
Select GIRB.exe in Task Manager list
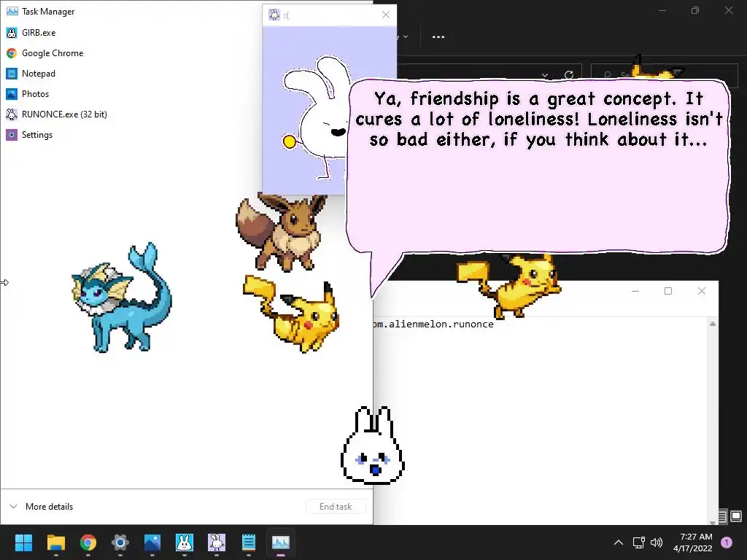(x=186, y=32)
